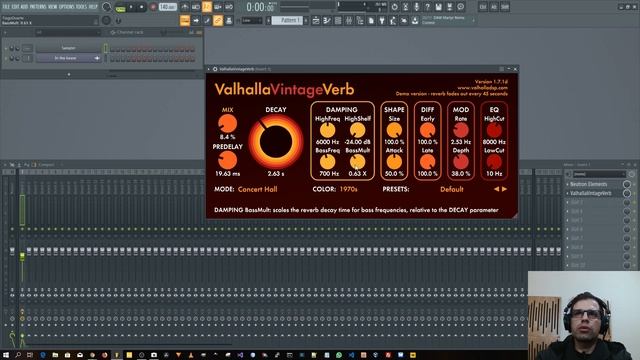The height and width of the screenshot is (360, 640).
Task: Click the typing keyboard icon
Action: (229, 20)
